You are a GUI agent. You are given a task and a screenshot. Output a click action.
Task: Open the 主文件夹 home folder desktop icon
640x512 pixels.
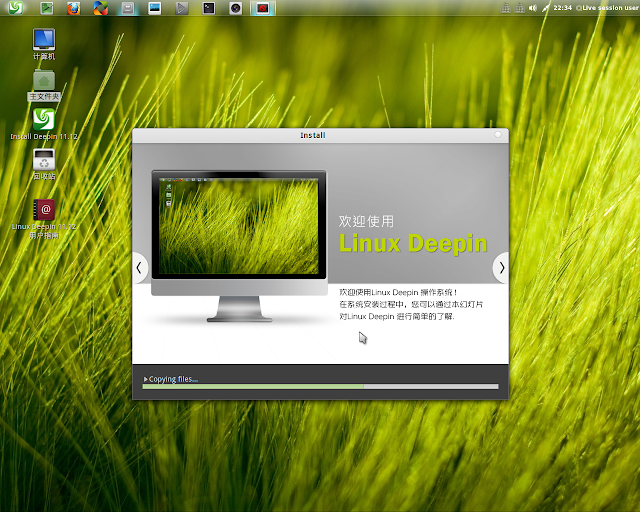pos(44,85)
